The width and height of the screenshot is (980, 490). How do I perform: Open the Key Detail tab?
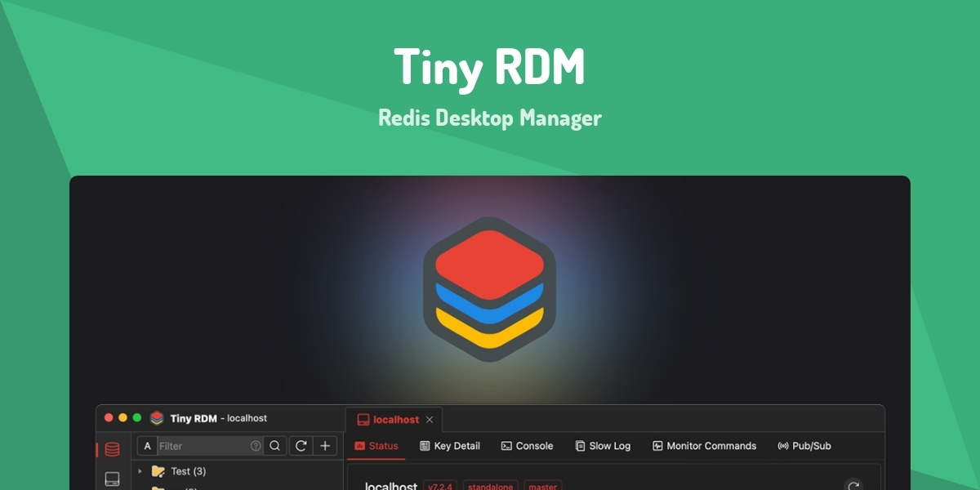tap(450, 446)
